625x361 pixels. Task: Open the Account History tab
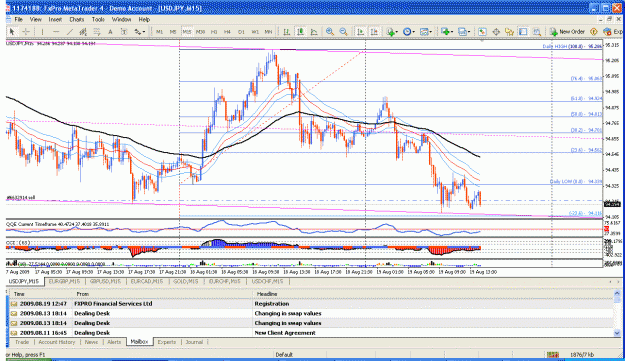coord(57,342)
